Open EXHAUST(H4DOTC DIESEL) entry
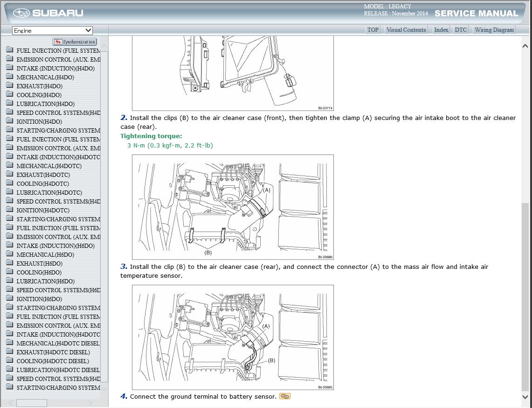The width and height of the screenshot is (532, 408). [53, 352]
